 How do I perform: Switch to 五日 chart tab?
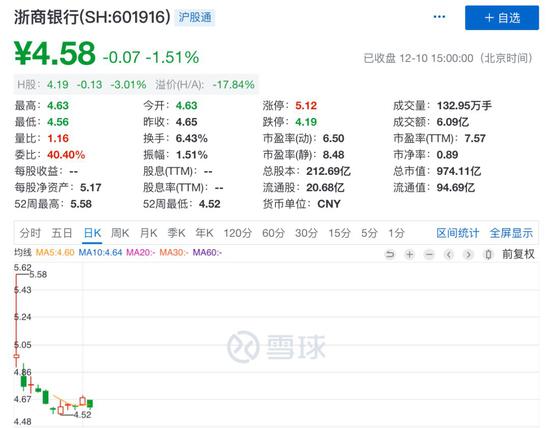(62, 233)
